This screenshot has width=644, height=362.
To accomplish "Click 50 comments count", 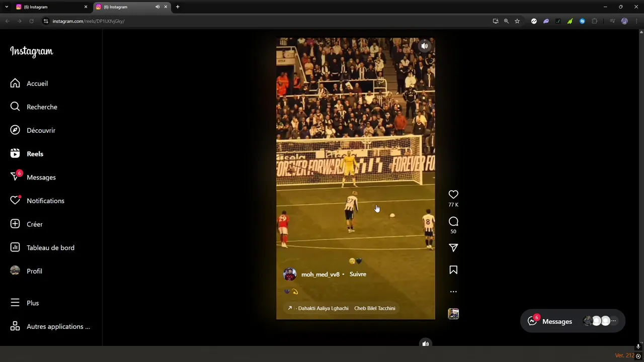I will (x=453, y=232).
